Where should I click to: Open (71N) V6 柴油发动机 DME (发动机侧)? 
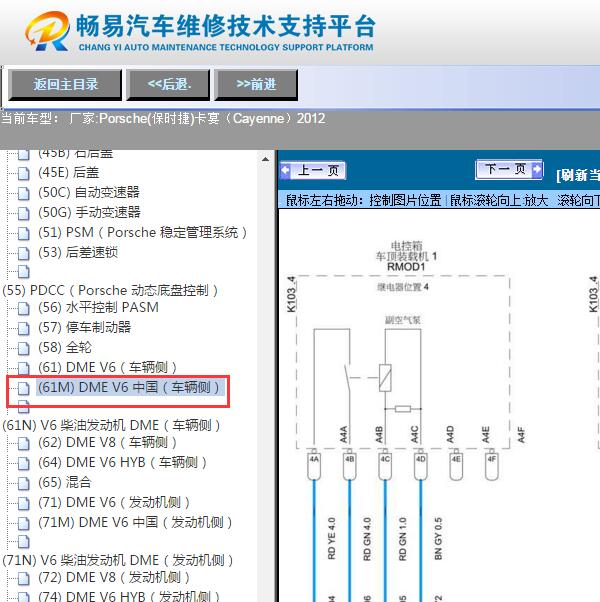coord(118,561)
